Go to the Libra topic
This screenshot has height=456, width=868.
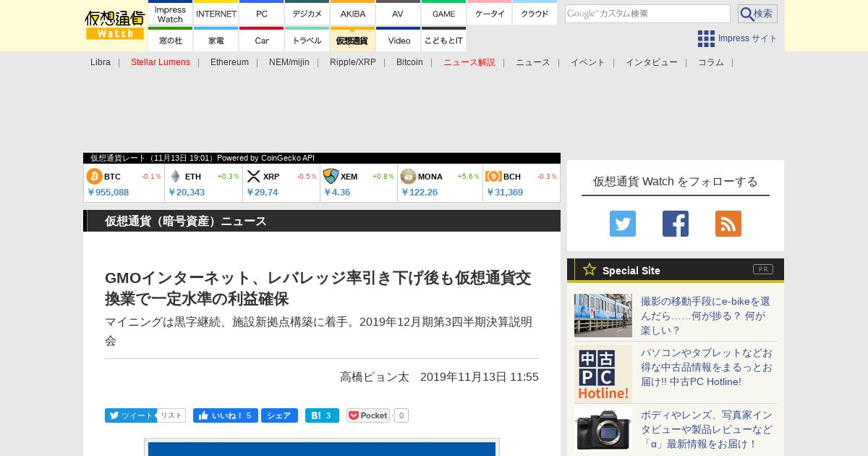click(x=101, y=62)
